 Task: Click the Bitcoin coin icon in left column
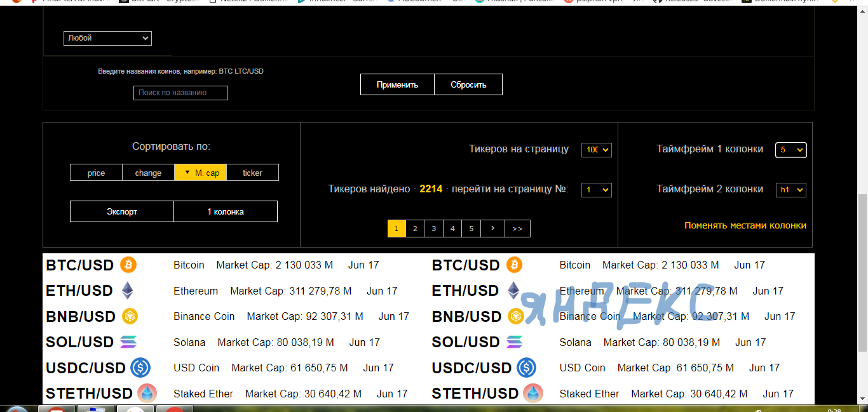pos(128,265)
